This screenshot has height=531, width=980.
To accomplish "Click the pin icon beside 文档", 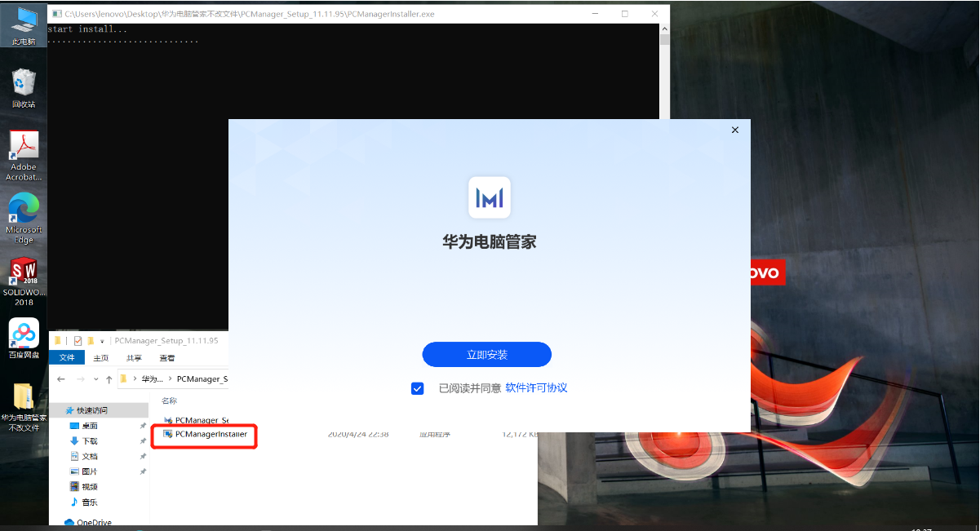I will [x=143, y=457].
